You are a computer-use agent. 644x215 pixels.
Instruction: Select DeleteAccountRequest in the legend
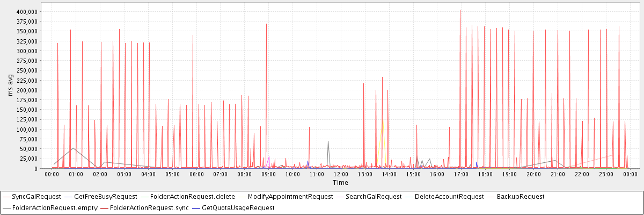coord(449,197)
